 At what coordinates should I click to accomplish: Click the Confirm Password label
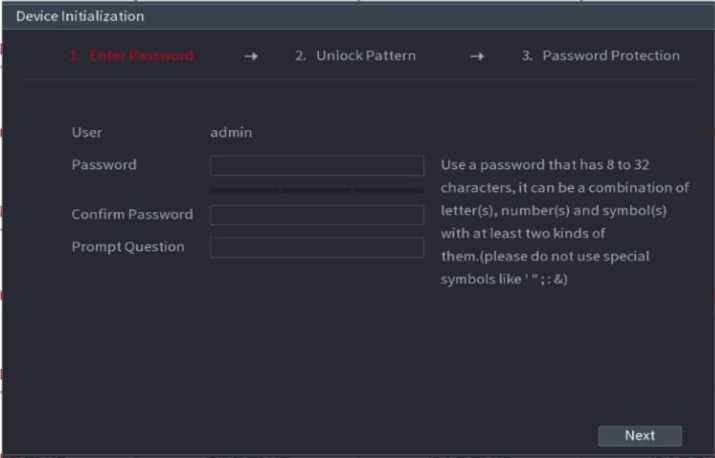click(132, 214)
